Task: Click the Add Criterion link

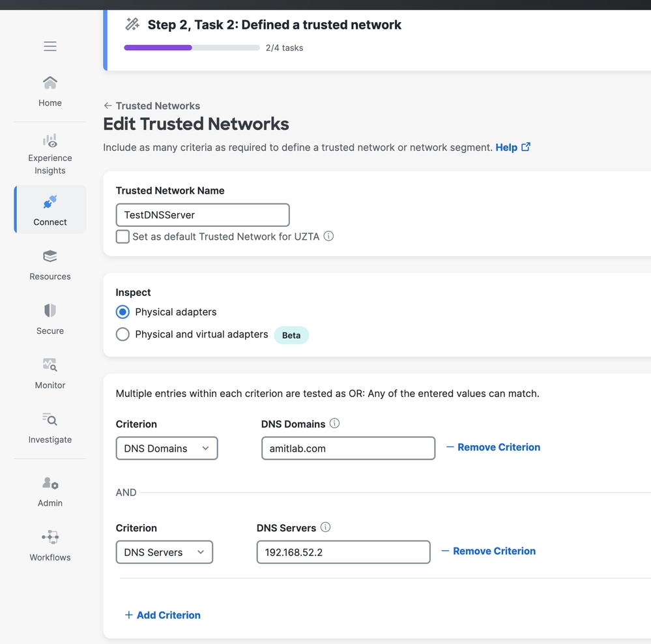Action: [x=163, y=615]
